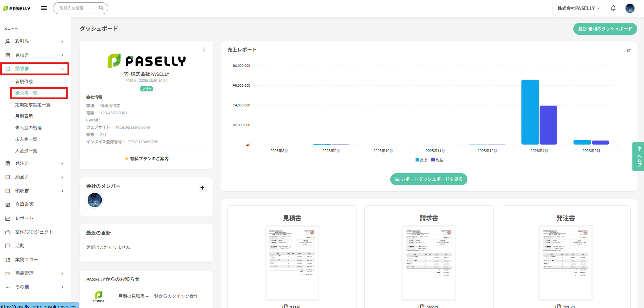Expand the 見積書 submenu chevron

pos(62,55)
